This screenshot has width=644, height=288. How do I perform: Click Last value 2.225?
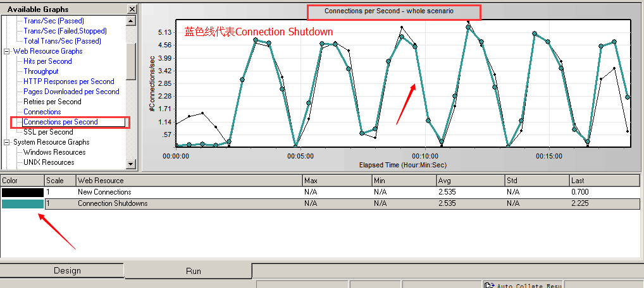[x=579, y=203]
